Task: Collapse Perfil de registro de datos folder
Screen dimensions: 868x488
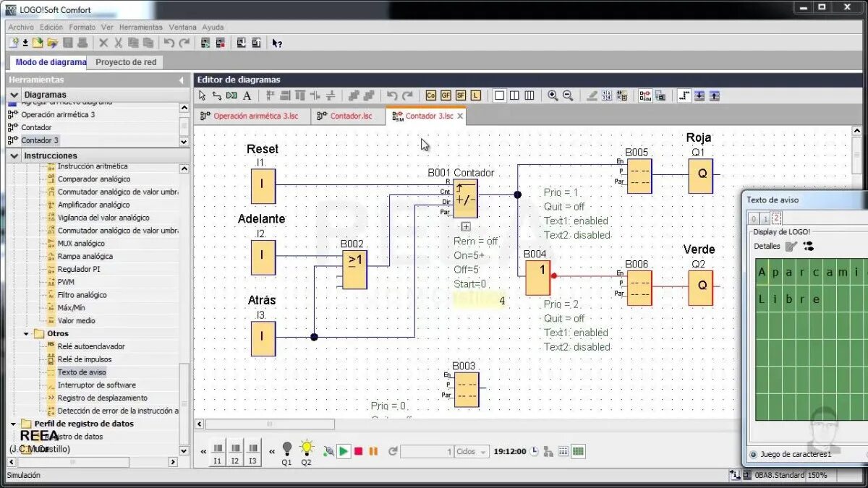Action: click(x=14, y=424)
